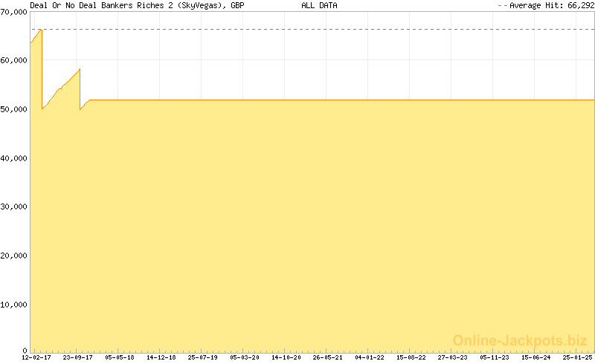Click the 70,000 y-axis label
This screenshot has height=364, width=595.
click(x=14, y=12)
